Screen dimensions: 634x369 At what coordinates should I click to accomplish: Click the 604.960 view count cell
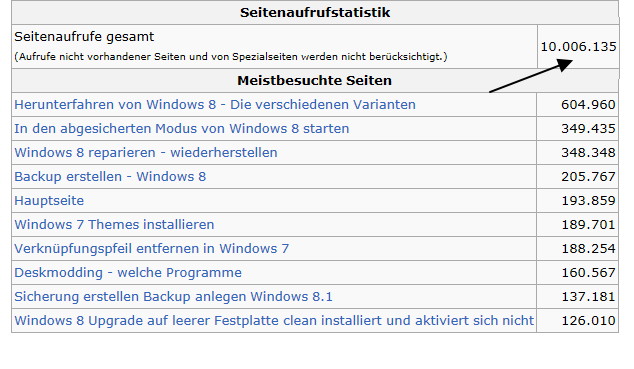point(588,105)
